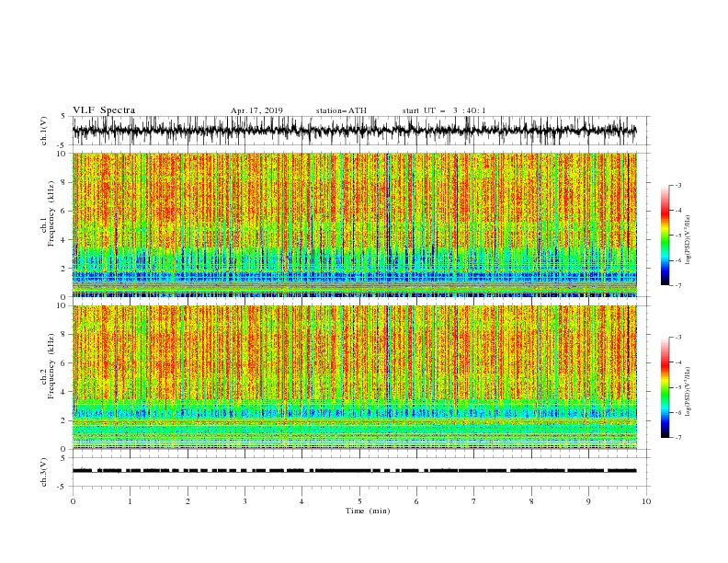728x563 pixels.
Task: Click the "start UT = 3 :40: 1" label
Action: 444,110
